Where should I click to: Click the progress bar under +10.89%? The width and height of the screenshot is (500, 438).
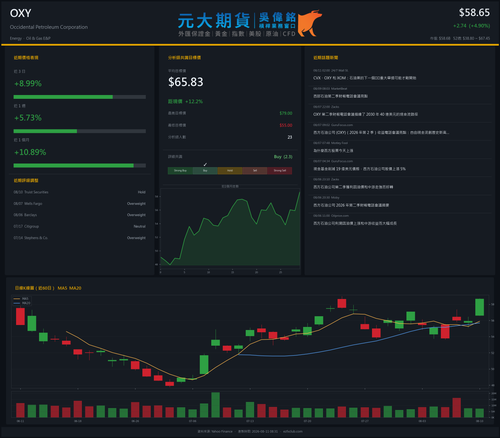click(80, 166)
